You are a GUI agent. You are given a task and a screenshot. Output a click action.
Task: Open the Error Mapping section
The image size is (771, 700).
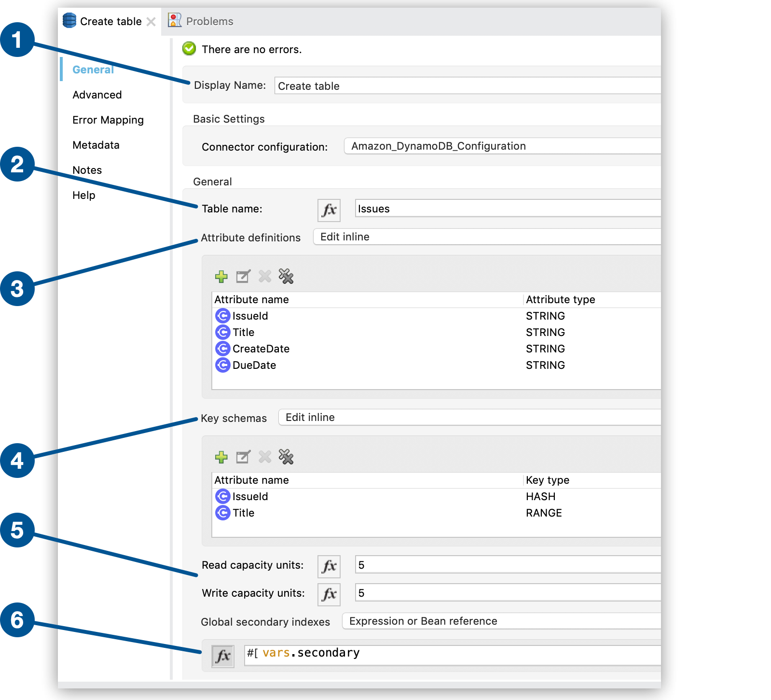108,120
